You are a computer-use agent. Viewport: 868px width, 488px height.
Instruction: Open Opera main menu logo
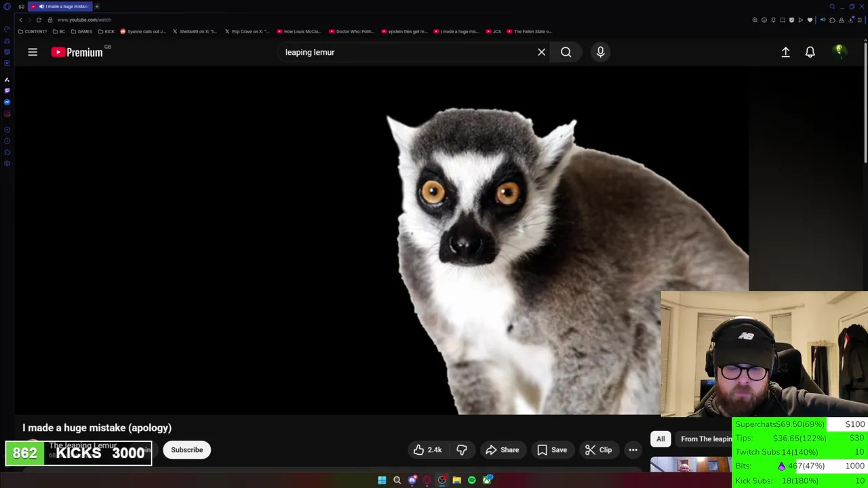tap(7, 6)
